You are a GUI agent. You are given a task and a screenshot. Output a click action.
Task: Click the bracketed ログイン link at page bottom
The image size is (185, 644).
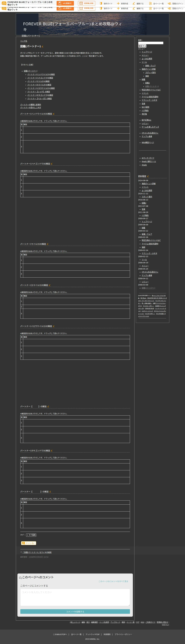coord(165,624)
